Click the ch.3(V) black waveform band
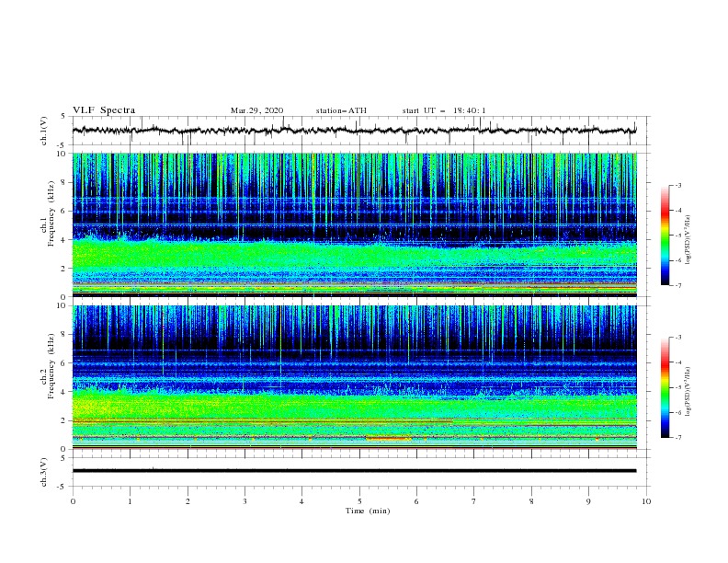Viewport: 728px width, 563px height. [x=355, y=471]
